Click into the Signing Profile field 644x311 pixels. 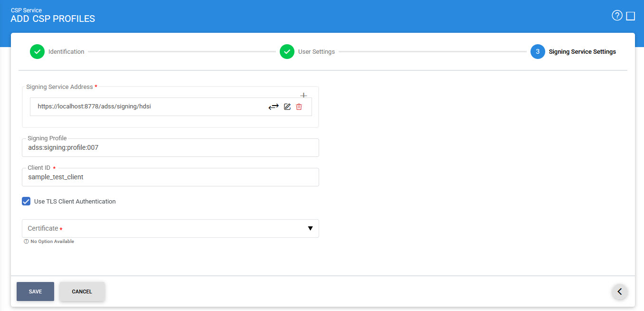tap(170, 148)
